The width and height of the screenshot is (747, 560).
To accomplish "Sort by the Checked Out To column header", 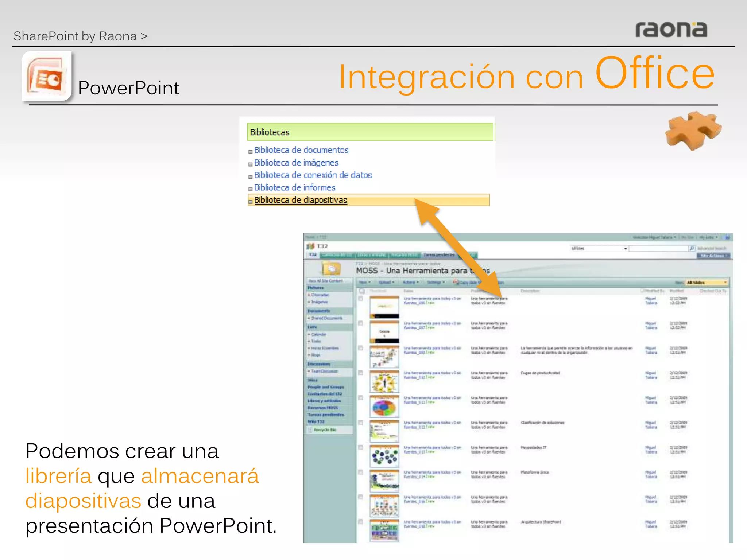I will 713,291.
